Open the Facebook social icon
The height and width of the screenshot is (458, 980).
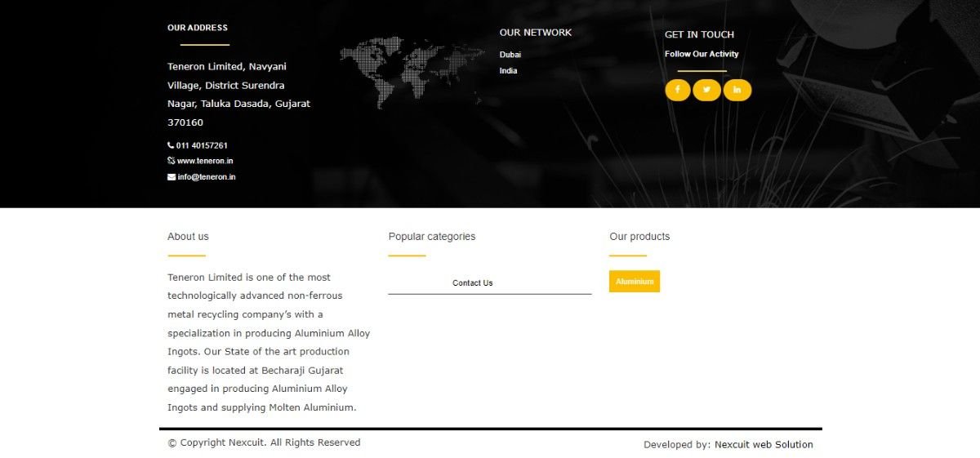point(677,90)
